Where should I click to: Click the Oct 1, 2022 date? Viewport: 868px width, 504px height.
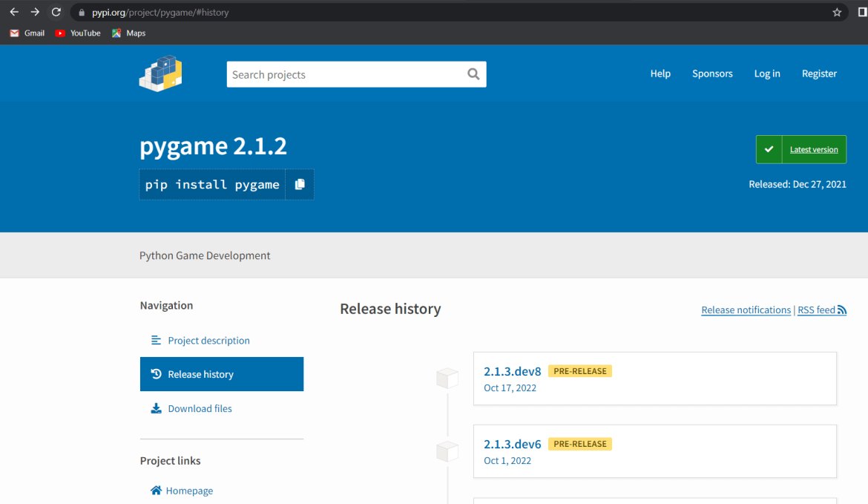pos(507,460)
